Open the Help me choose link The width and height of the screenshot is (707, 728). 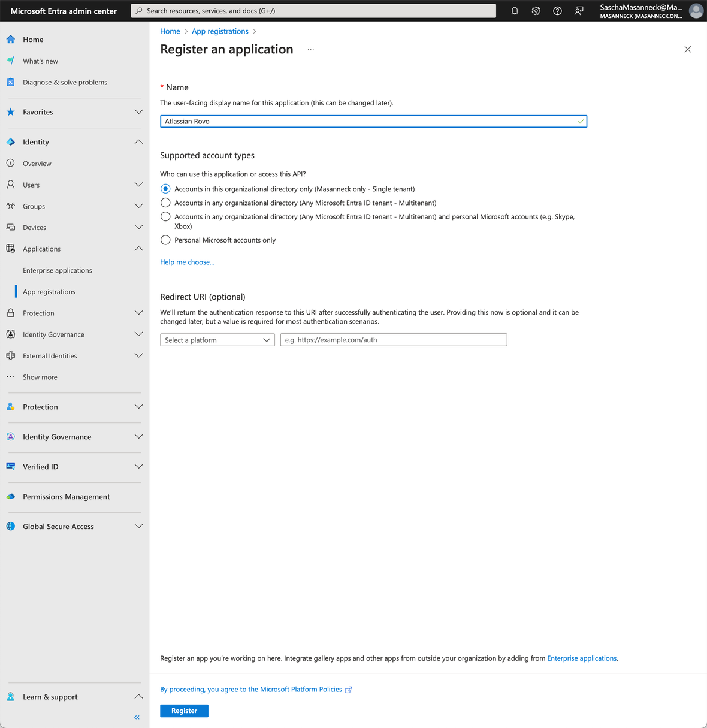(186, 262)
